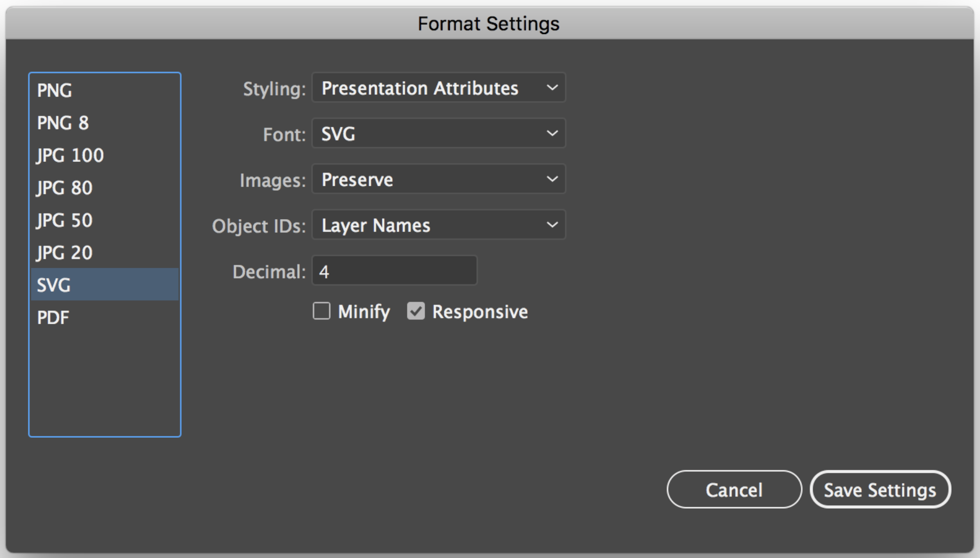Click the Font dropdown chevron arrow
The height and width of the screenshot is (558, 980).
[552, 133]
